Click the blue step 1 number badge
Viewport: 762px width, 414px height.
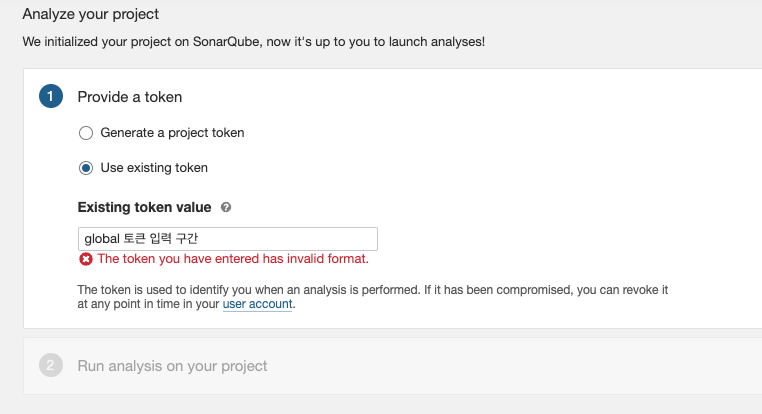(51, 96)
